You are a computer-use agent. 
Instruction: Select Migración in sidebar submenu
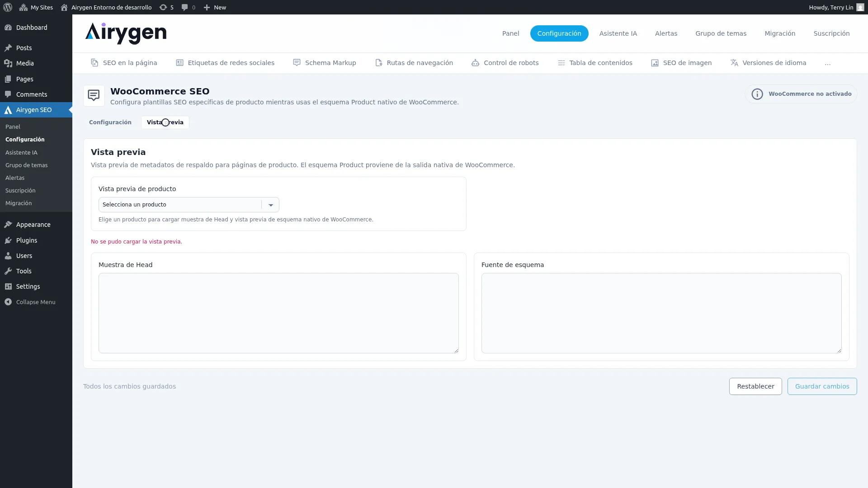[x=19, y=203]
